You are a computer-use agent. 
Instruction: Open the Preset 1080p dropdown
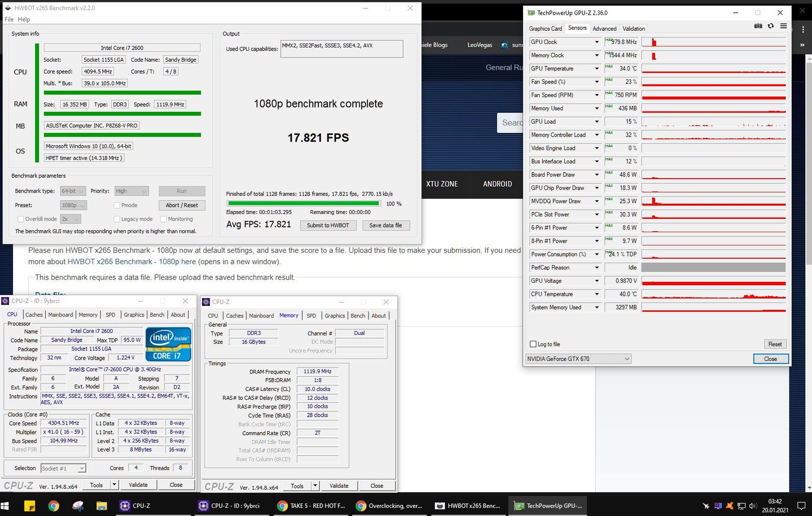point(74,205)
